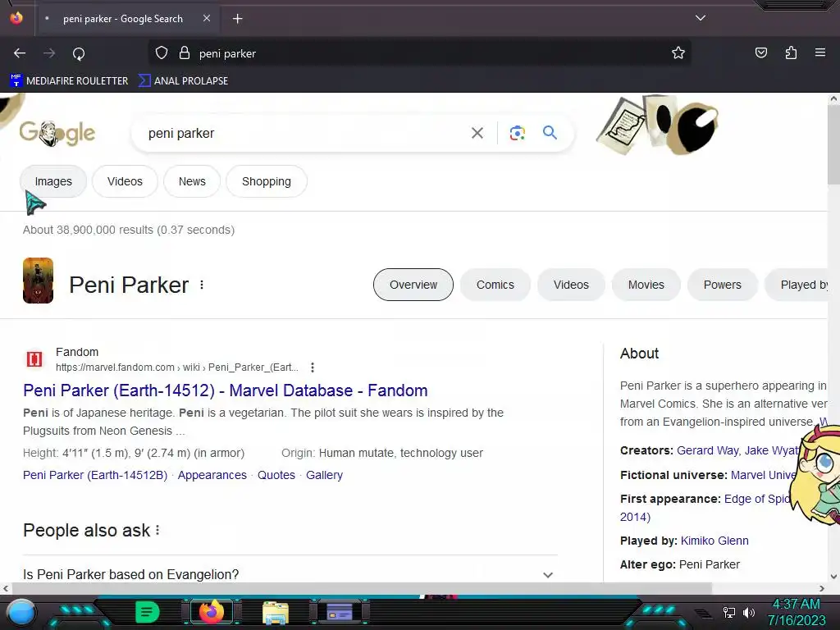Click the vertical page scrollbar thumb
Screen dimensions: 840x630
[x=833, y=144]
